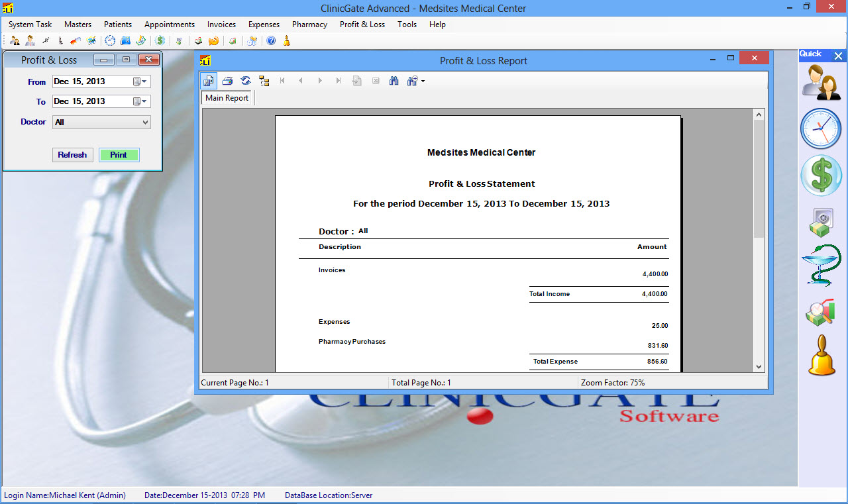This screenshot has height=504, width=848.
Task: Click the golden bell icon in Quick sidebar
Action: 821,356
